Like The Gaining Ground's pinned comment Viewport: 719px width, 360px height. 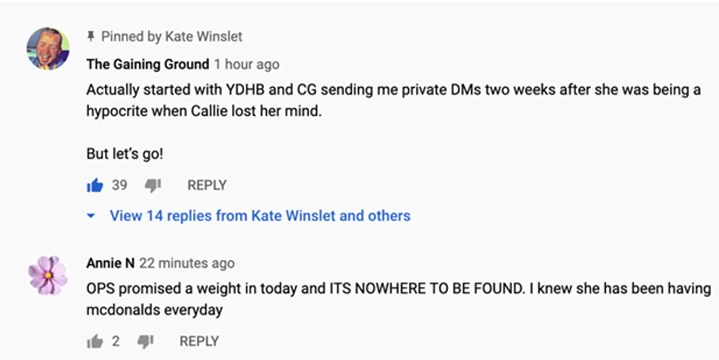click(x=95, y=185)
